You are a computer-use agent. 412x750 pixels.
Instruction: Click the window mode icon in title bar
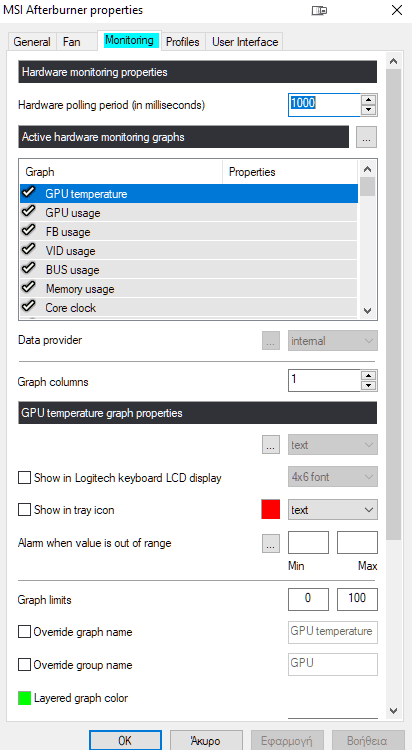pos(320,10)
